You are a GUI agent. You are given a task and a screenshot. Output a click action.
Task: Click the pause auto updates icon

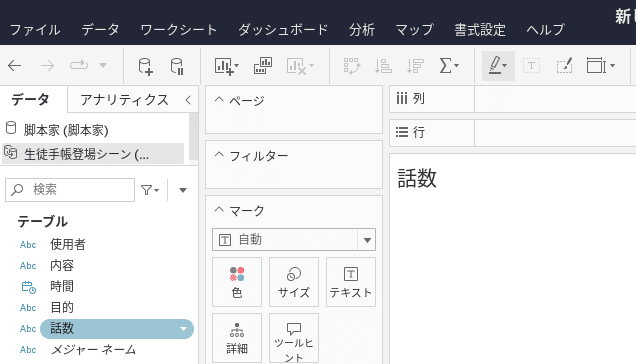pos(177,66)
